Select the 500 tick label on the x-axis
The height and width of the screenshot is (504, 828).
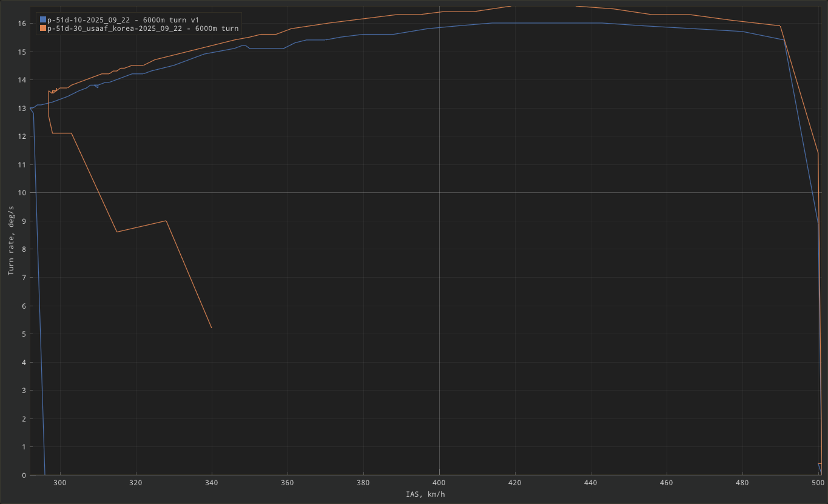pos(818,483)
